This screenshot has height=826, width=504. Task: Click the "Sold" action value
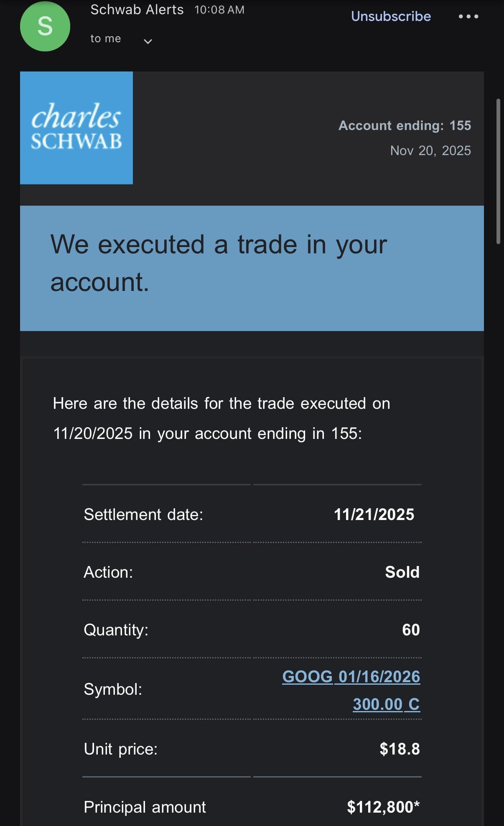pos(402,572)
